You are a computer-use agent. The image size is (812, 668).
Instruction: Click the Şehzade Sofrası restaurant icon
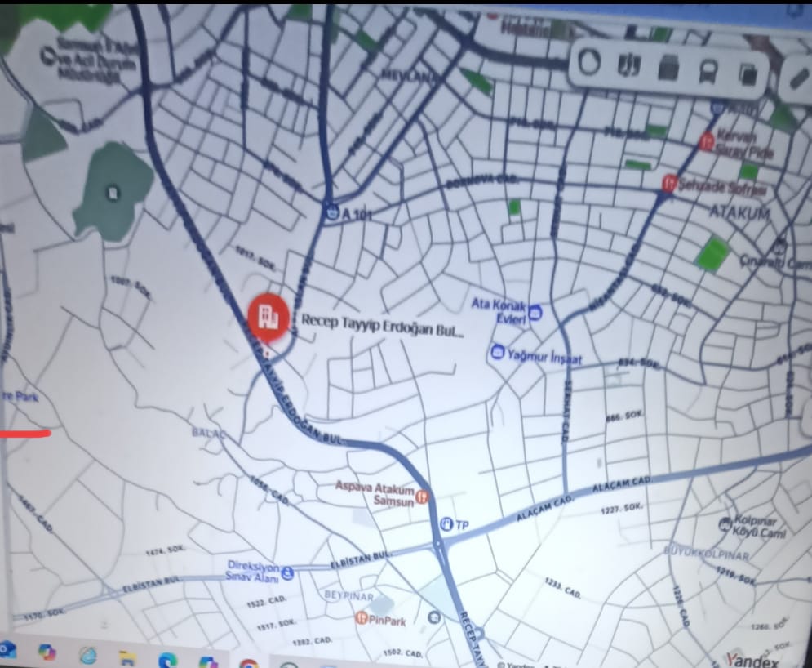point(668,183)
